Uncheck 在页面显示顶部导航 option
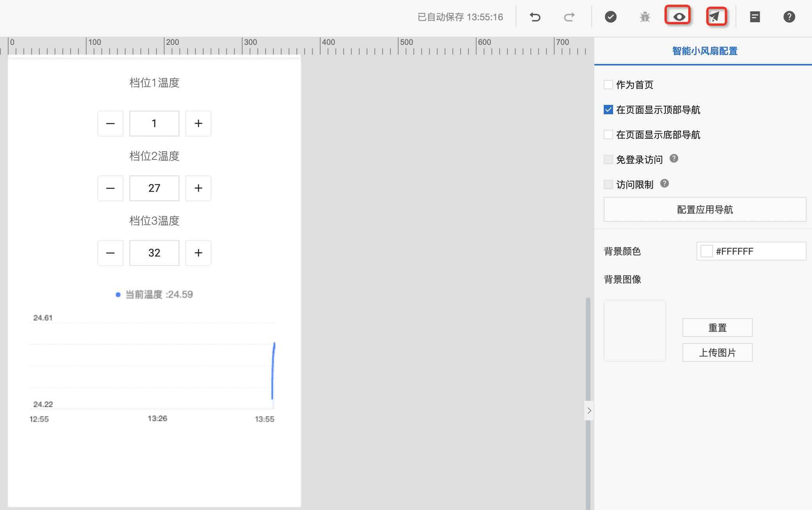This screenshot has height=510, width=812. click(x=608, y=110)
